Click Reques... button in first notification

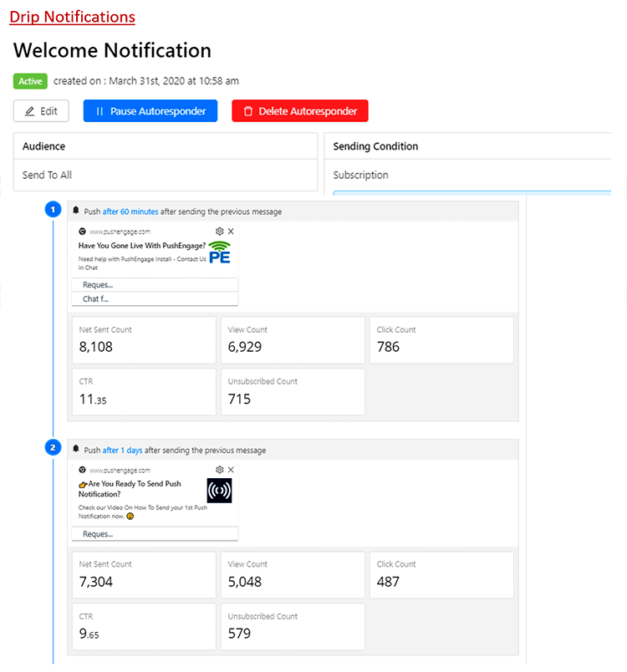click(x=155, y=285)
